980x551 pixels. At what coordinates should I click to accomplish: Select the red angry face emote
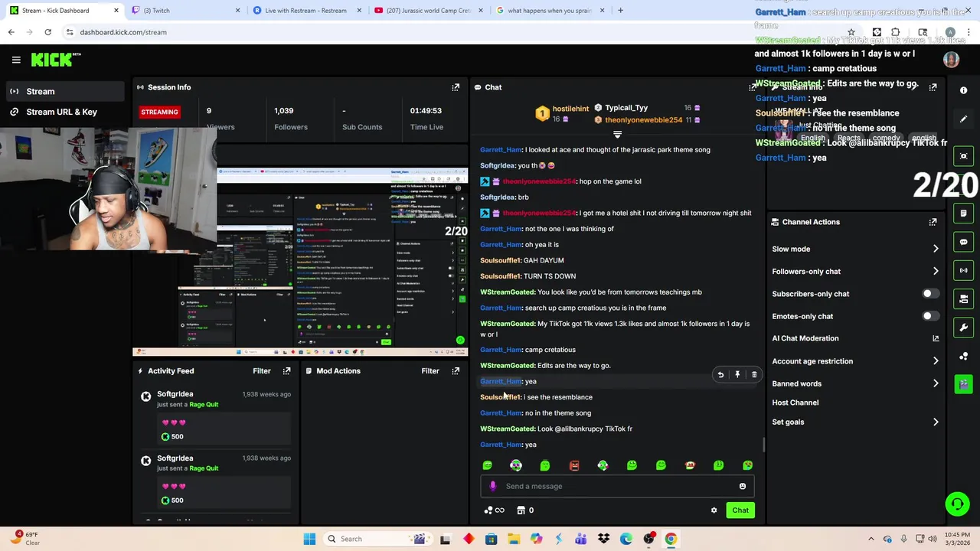click(574, 465)
